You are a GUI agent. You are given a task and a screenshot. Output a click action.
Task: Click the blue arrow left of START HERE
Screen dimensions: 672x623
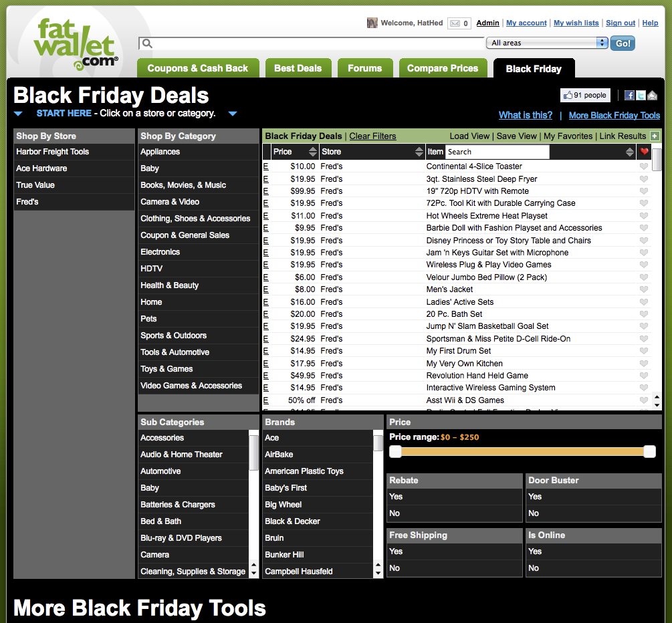point(18,114)
